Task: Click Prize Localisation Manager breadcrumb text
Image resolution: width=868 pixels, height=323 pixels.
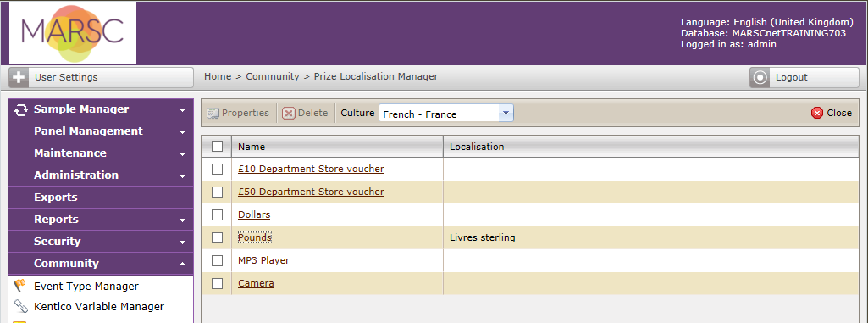Action: point(376,76)
